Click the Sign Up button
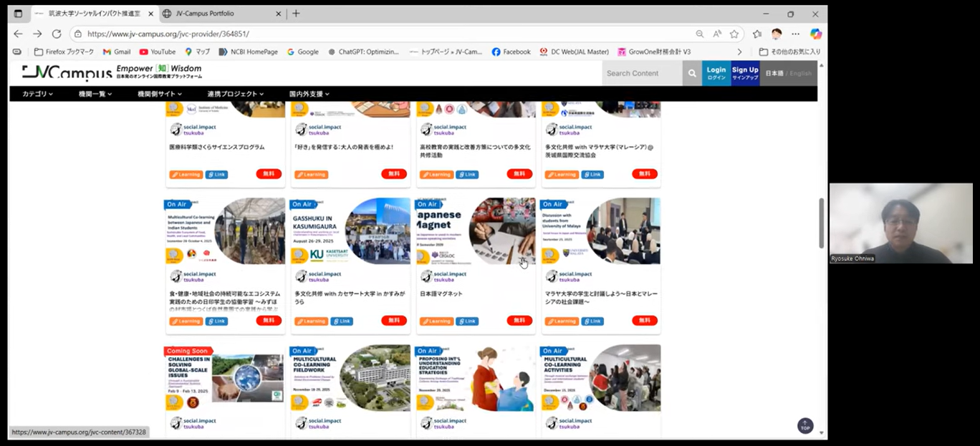The height and width of the screenshot is (446, 980). (x=744, y=73)
